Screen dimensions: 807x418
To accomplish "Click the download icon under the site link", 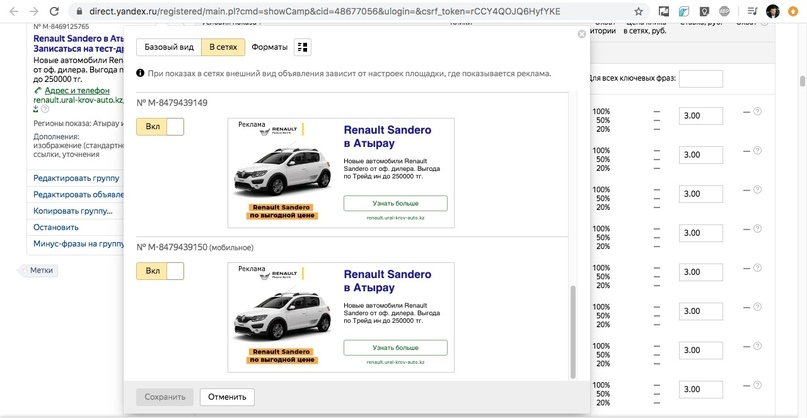I will 36,109.
